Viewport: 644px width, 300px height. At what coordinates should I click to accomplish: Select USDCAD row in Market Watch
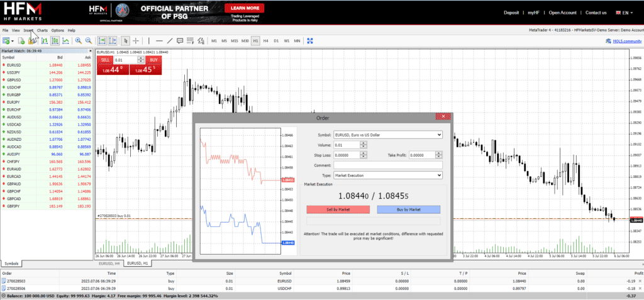tap(47, 124)
